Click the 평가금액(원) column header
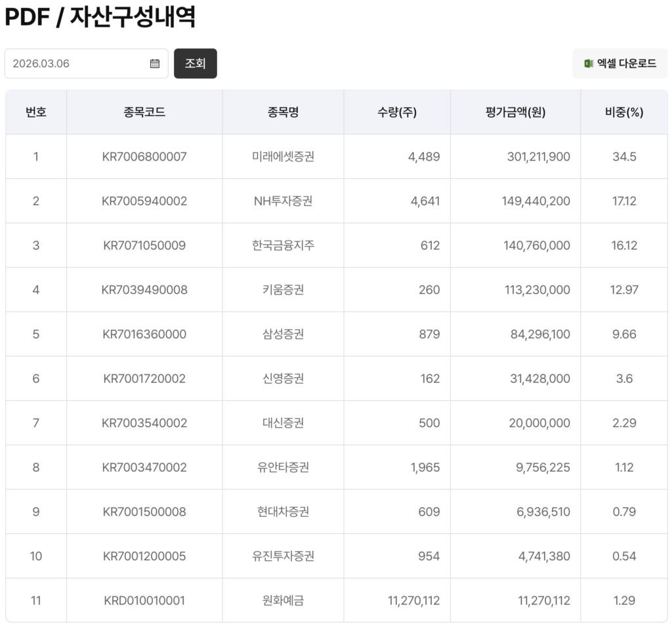 tap(515, 112)
